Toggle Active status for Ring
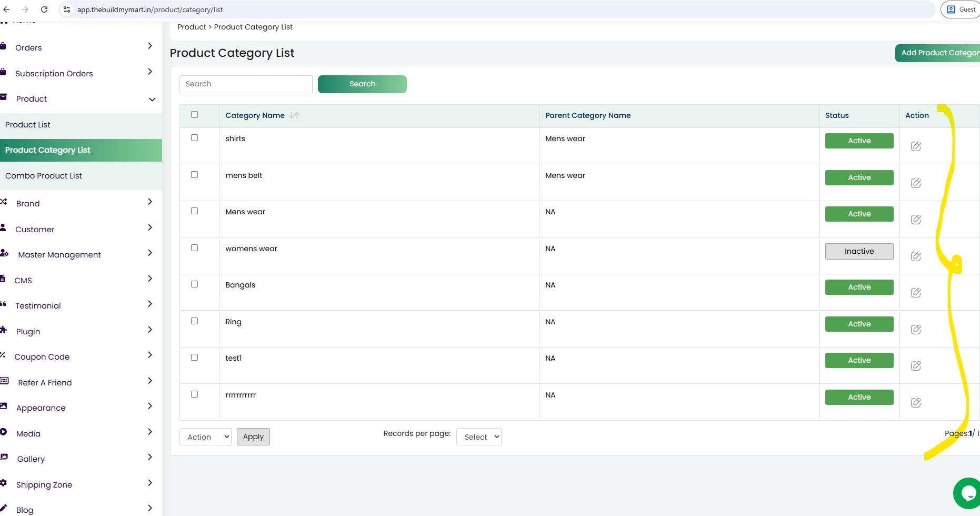980x516 pixels. pos(859,324)
